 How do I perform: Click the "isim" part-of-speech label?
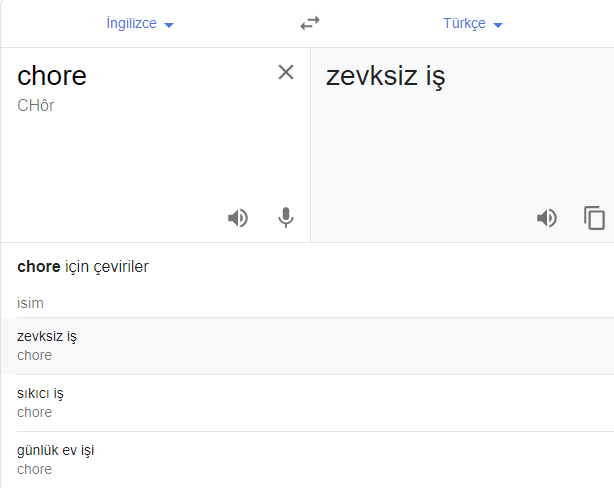click(x=30, y=303)
